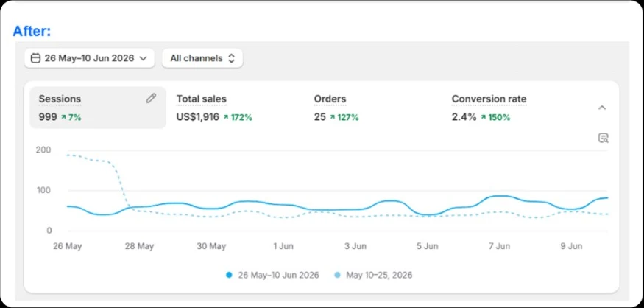The height and width of the screenshot is (308, 644).
Task: Click the 2.4% conversion rate value
Action: click(464, 117)
